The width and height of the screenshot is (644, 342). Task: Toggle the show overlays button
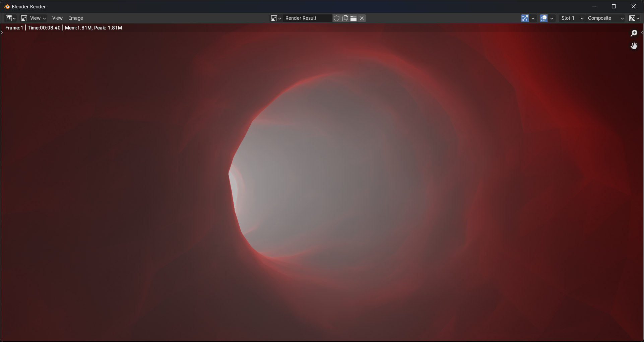tap(543, 18)
